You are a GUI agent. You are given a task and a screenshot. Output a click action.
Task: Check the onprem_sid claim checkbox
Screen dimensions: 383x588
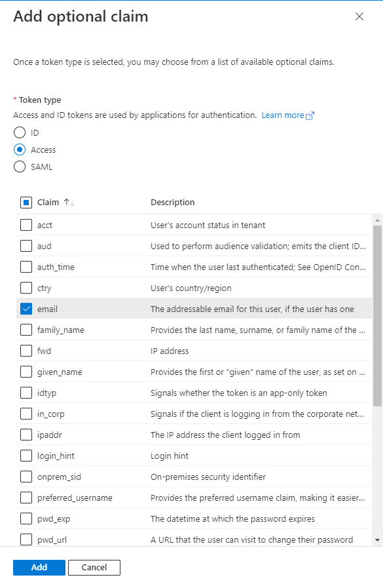pyautogui.click(x=26, y=477)
